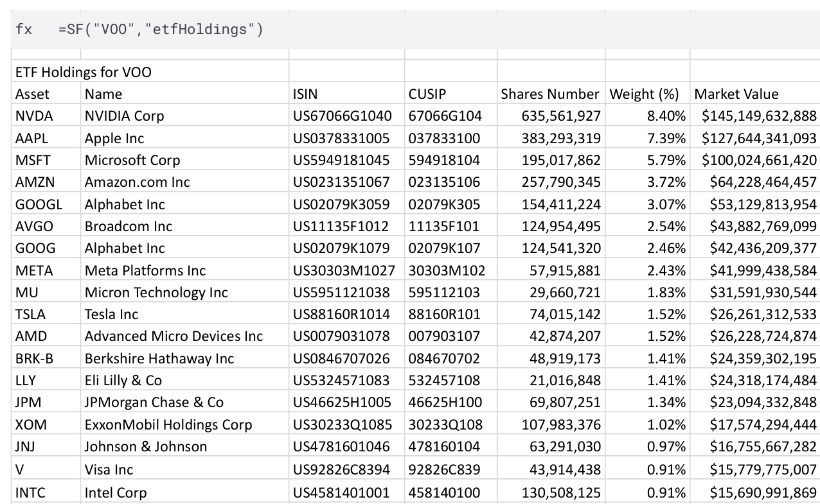Select ISIN cell US02079K3059

click(x=347, y=204)
